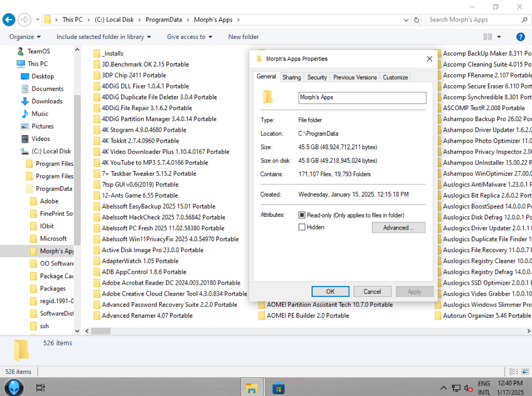This screenshot has width=532, height=396.
Task: Select TeamOS in the navigation pane
Action: click(x=39, y=51)
